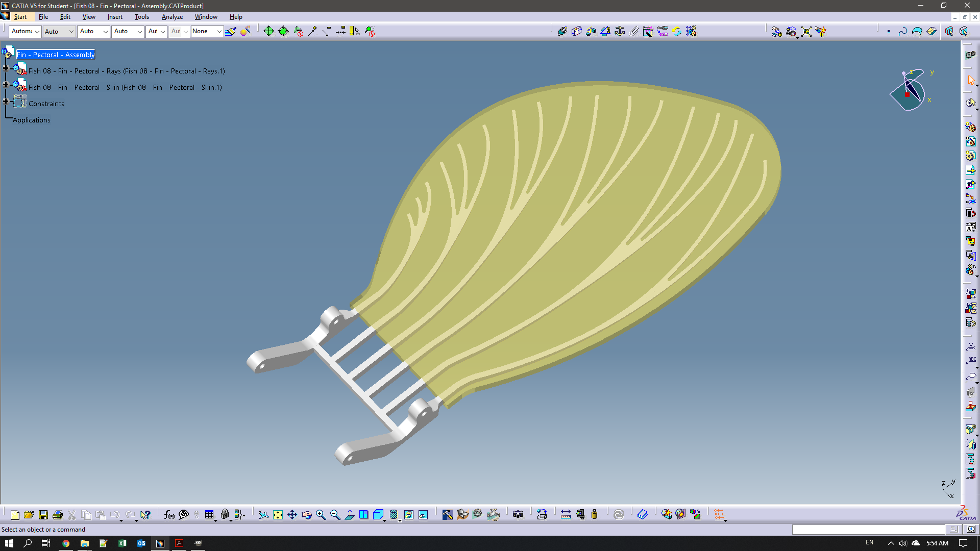Click the Zoom In magnifier icon
This screenshot has height=551, width=980.
pos(321,515)
